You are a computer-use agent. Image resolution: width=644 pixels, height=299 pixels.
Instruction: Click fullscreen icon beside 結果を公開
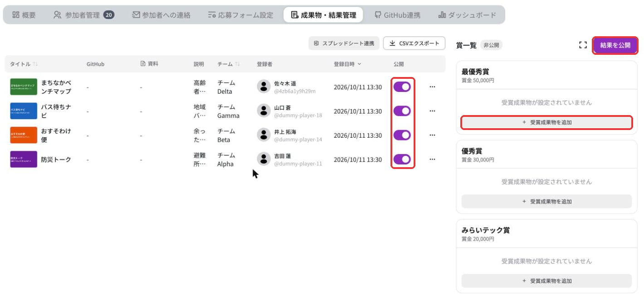pos(583,45)
